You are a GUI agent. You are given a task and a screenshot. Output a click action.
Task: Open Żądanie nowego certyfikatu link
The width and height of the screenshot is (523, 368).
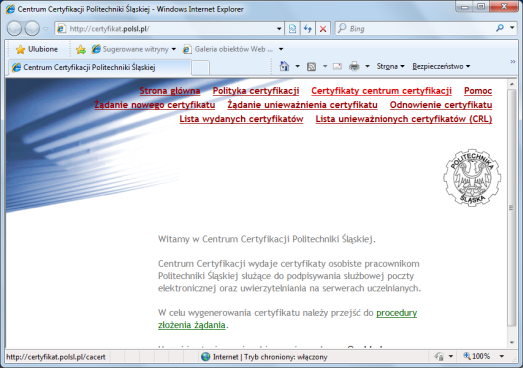tap(155, 105)
